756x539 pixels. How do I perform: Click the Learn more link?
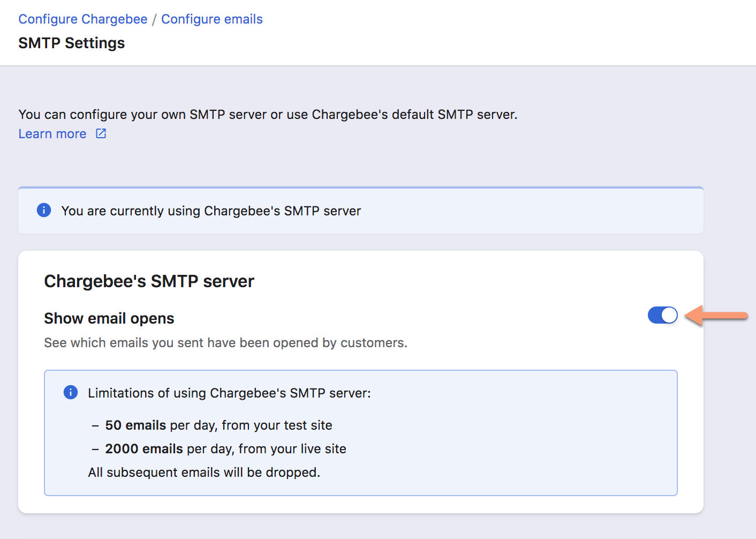click(x=52, y=134)
